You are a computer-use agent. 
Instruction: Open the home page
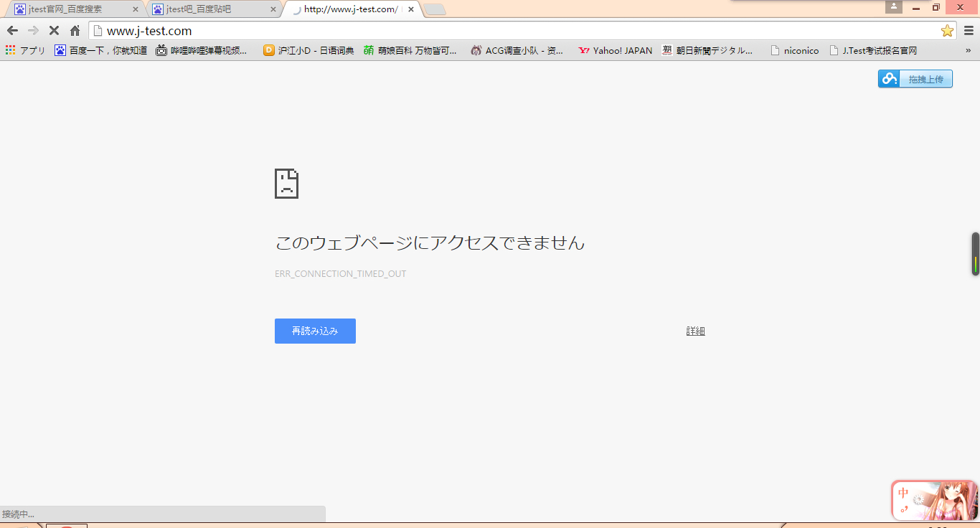click(75, 31)
